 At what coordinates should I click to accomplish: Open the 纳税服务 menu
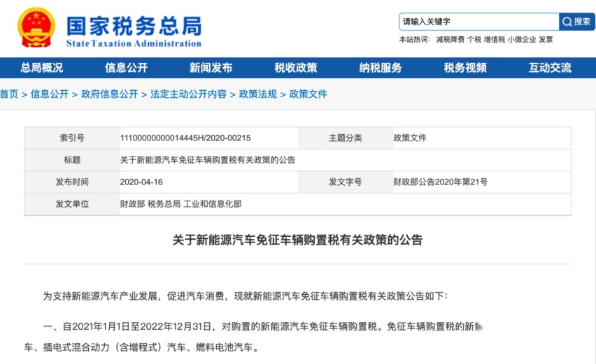pos(381,68)
